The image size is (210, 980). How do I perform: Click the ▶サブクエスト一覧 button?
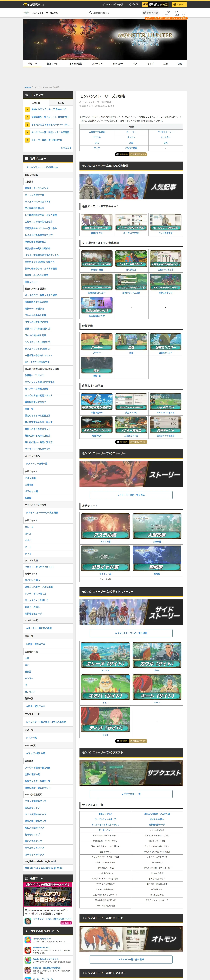pos(131,794)
